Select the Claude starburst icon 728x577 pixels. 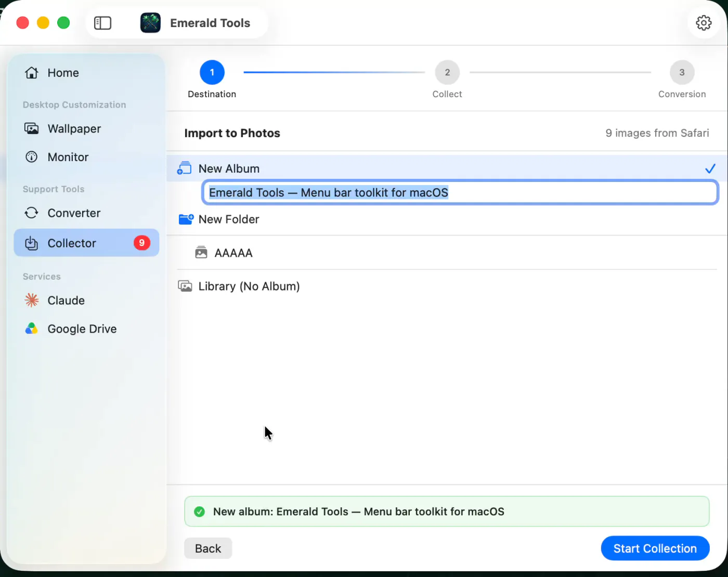32,300
